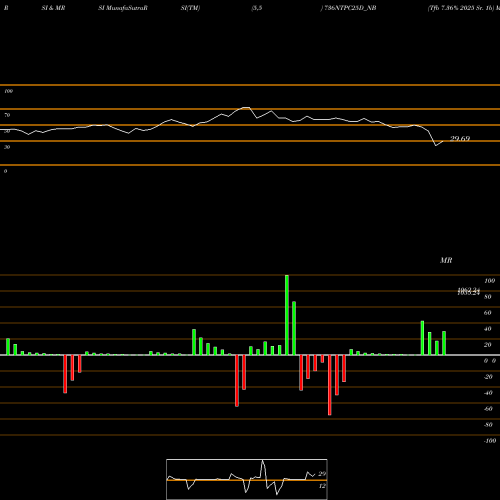Image resolution: width=500 pixels, height=500 pixels.
Task: Click the '-80' label on MR axis
Action: click(488, 425)
